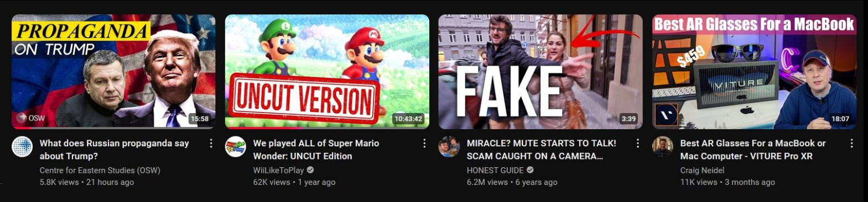Open title 'What does Russian propaganda say about Trump?'
The image size is (868, 202).
click(x=115, y=150)
